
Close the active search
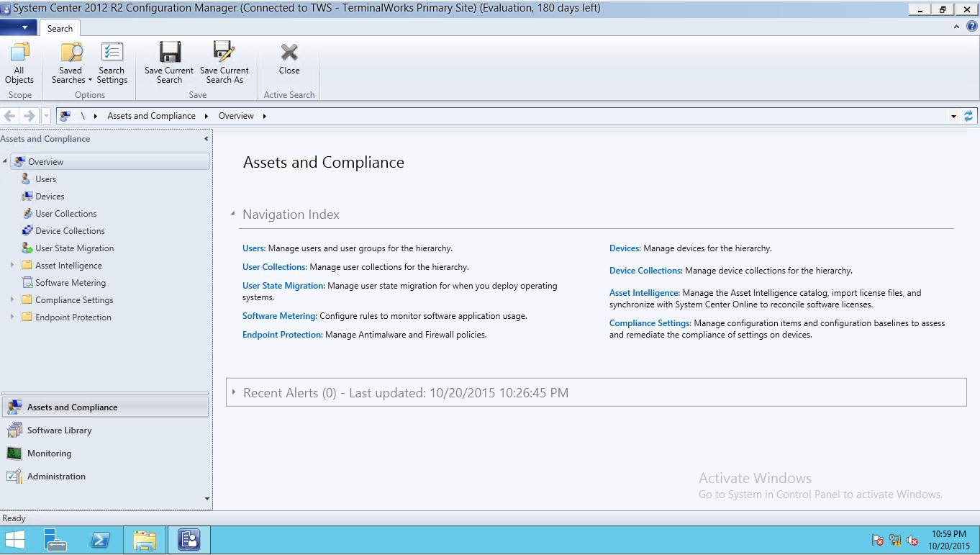289,59
